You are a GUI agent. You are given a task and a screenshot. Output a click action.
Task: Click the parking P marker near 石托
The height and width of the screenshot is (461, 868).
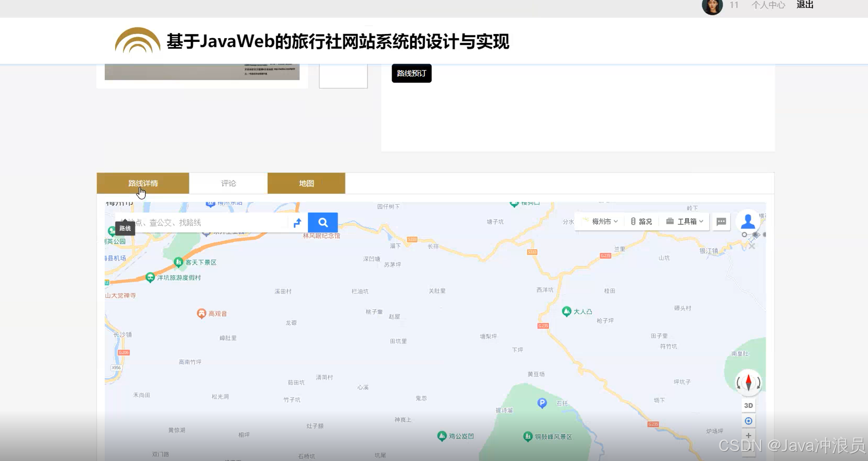coord(542,403)
